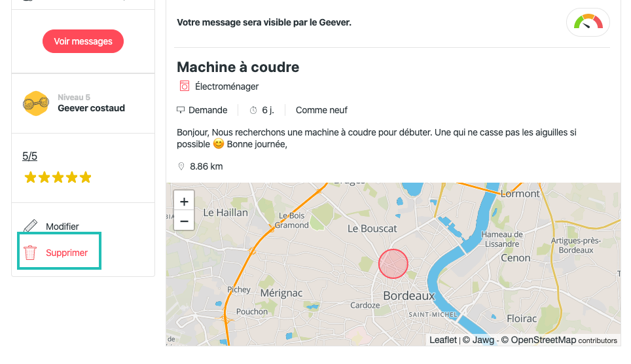Click the Électroménager category icon
Screen dimensions: 631x364
tap(185, 86)
